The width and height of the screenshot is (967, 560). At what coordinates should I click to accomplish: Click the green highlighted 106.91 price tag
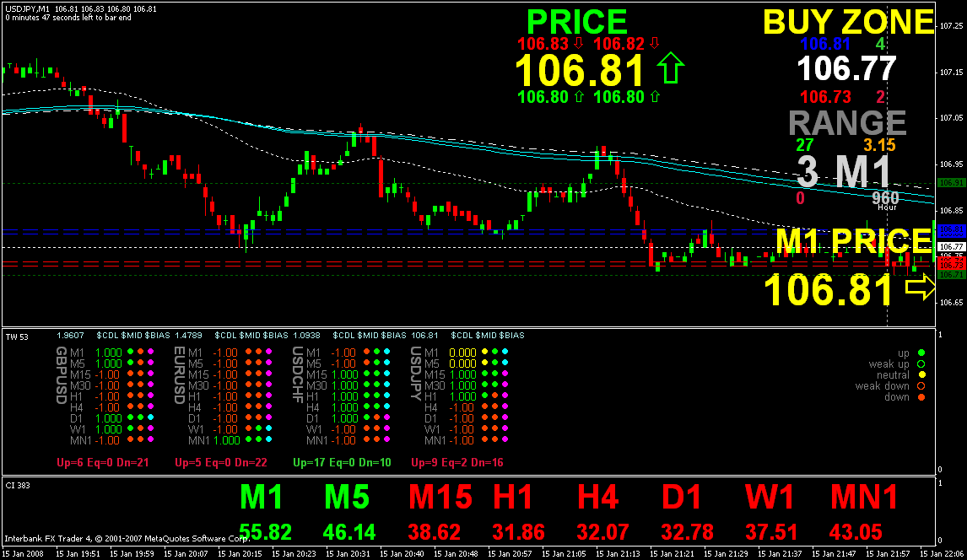coord(953,182)
